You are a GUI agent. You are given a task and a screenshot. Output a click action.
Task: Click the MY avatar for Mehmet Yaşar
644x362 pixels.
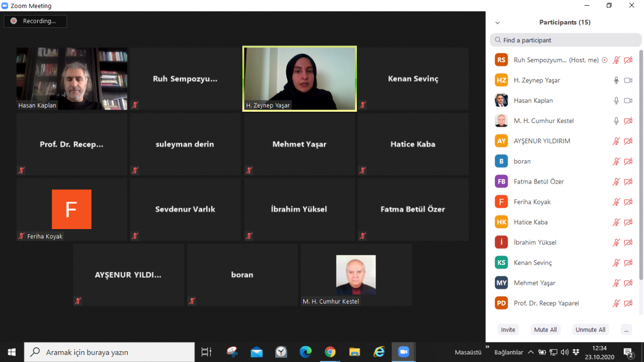501,283
